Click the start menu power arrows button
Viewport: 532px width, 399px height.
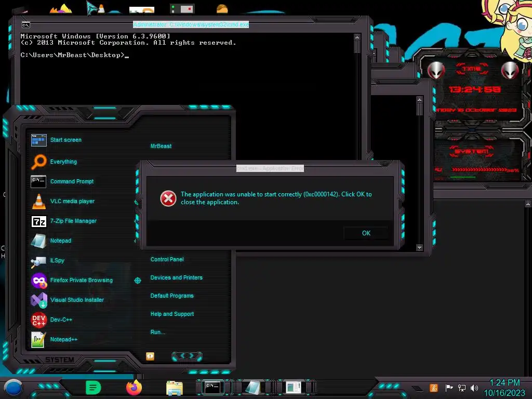coord(187,356)
